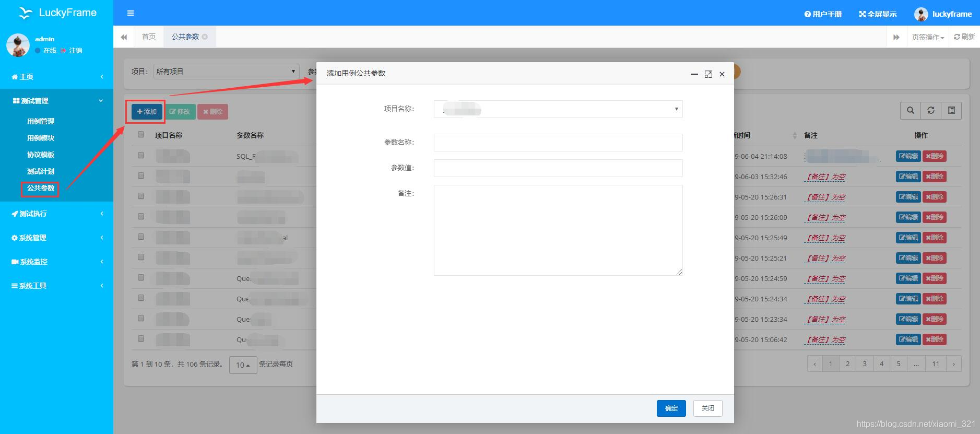Tick the checkbox for the 15:25:21 row

(x=141, y=257)
